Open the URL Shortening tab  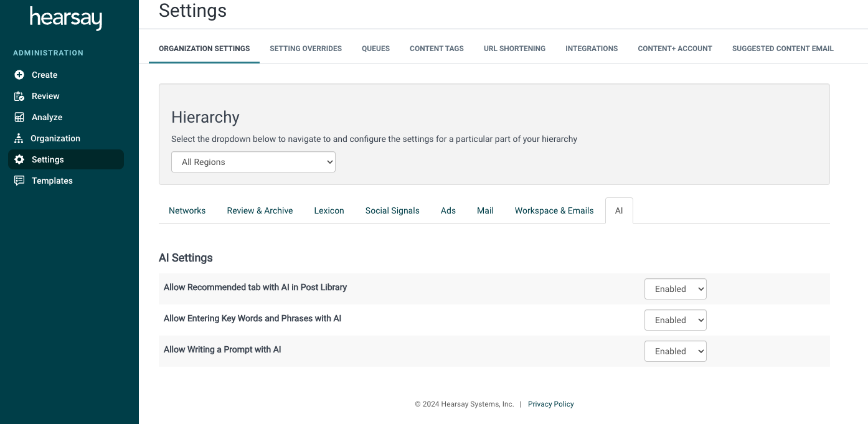pos(514,49)
